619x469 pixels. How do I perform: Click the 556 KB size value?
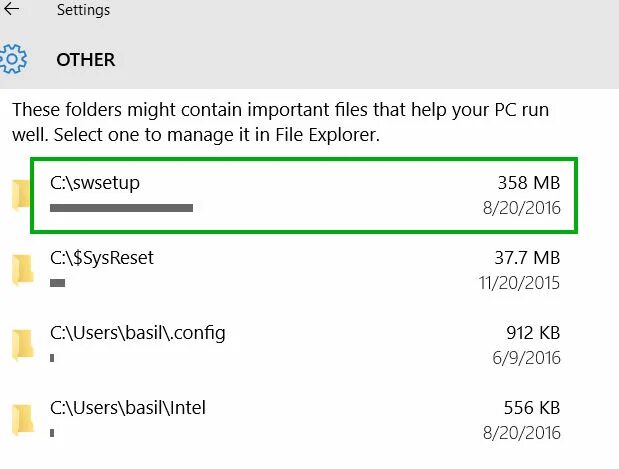pos(533,408)
